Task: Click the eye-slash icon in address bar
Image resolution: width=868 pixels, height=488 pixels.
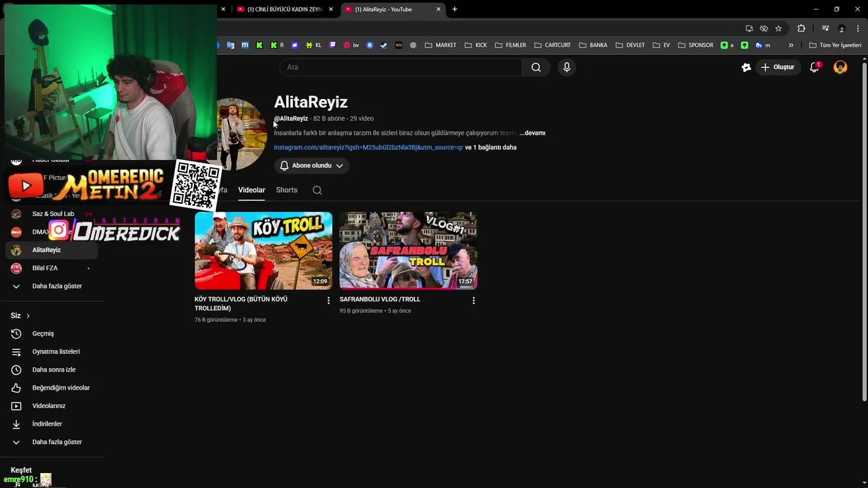Action: 764,28
